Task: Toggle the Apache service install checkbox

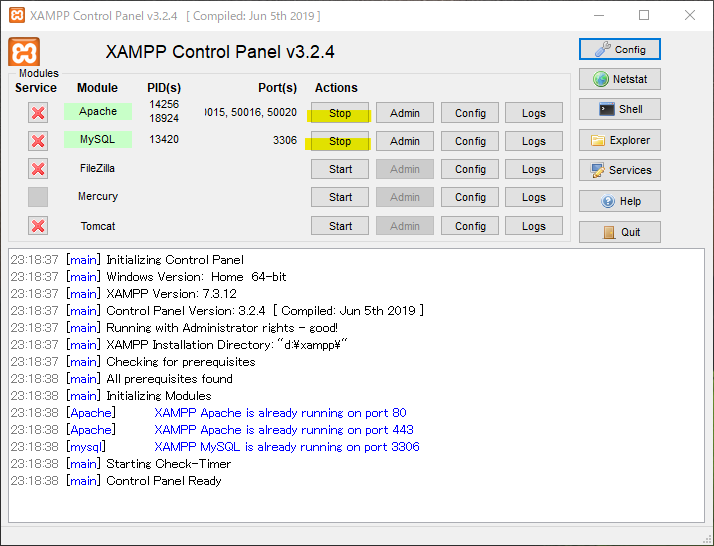Action: coord(38,112)
